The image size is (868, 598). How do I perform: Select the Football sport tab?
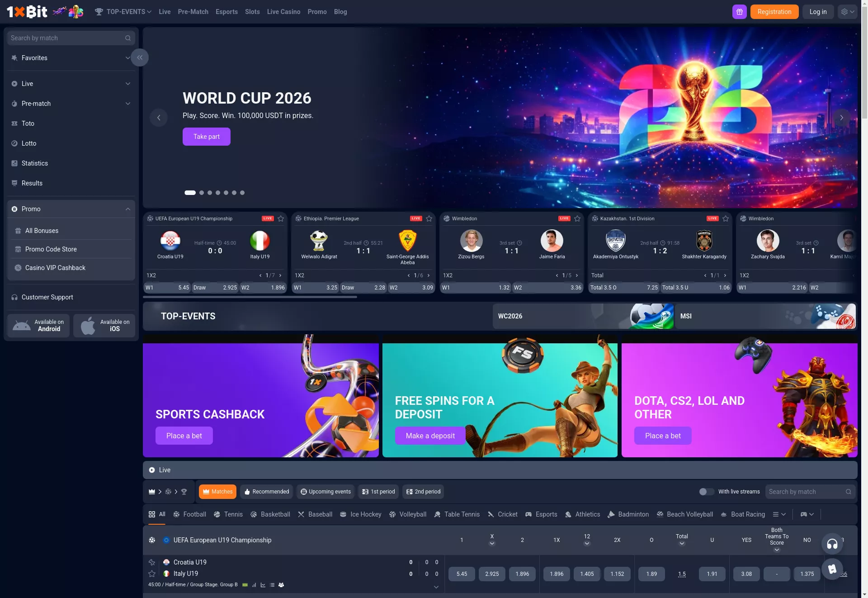[190, 514]
